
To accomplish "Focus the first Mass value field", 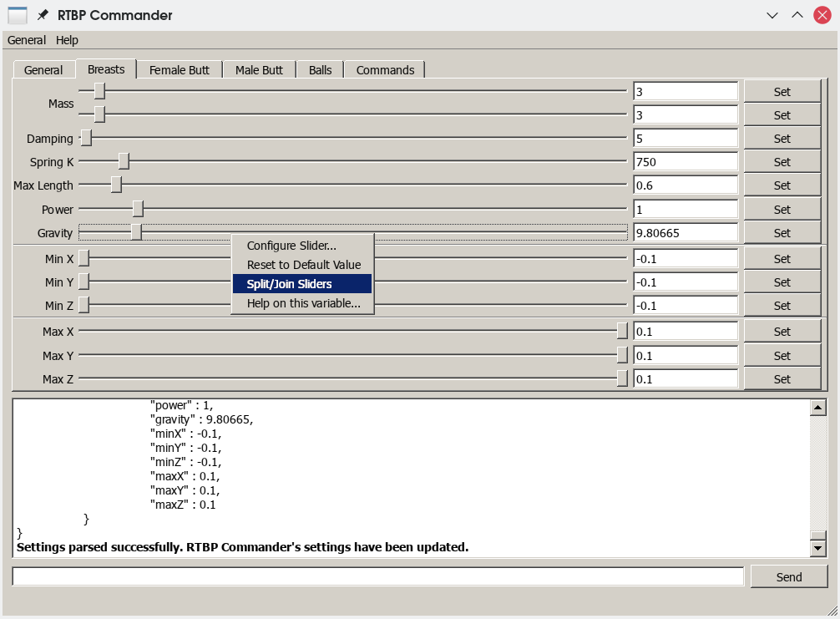I will 686,92.
